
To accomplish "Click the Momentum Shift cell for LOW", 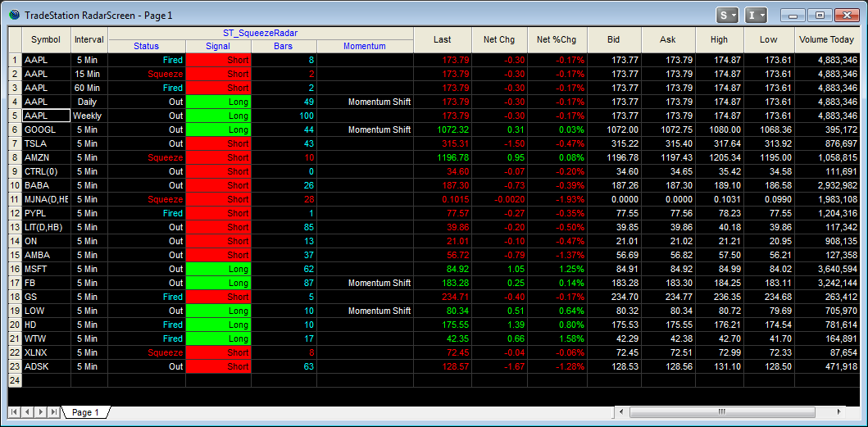I will [x=365, y=310].
